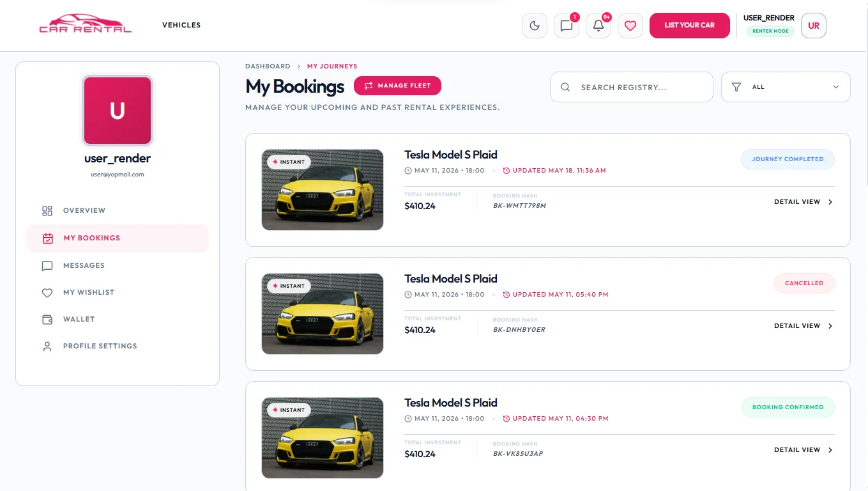
Task: Click the Tesla Model S Plaid title of the Booking Confirmed booking
Action: pos(451,403)
